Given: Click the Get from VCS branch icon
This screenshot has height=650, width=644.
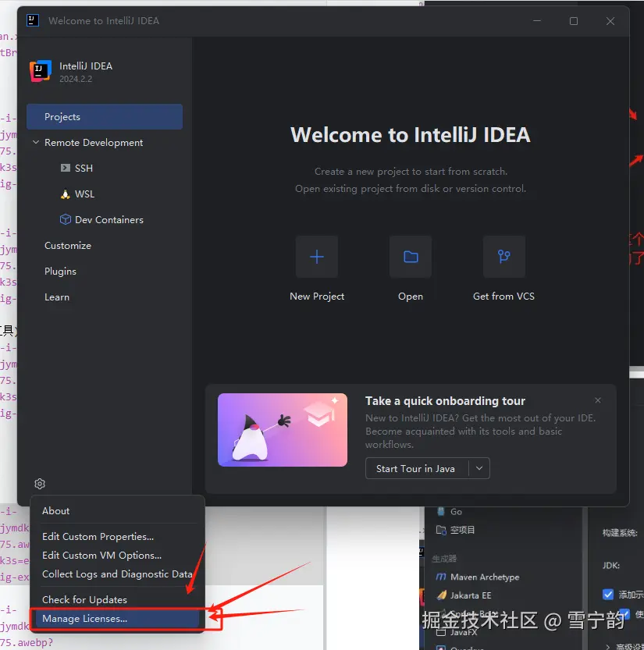Looking at the screenshot, I should tap(503, 257).
